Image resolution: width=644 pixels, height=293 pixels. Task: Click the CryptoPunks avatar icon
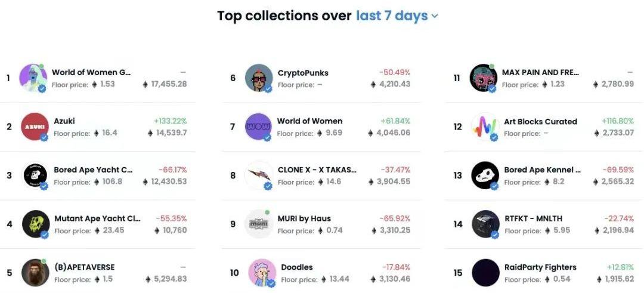tap(259, 78)
